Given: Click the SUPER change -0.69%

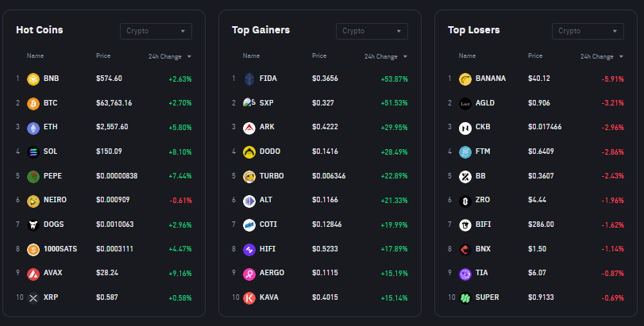Looking at the screenshot, I should pos(612,298).
